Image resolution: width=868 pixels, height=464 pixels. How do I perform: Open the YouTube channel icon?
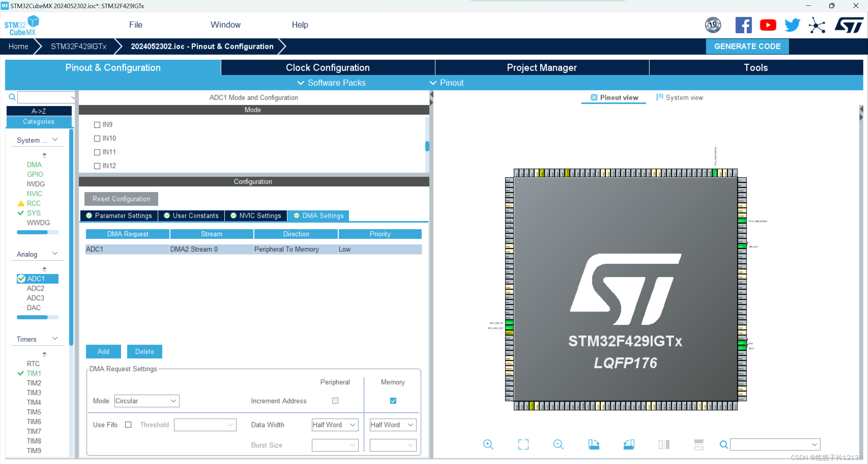768,25
